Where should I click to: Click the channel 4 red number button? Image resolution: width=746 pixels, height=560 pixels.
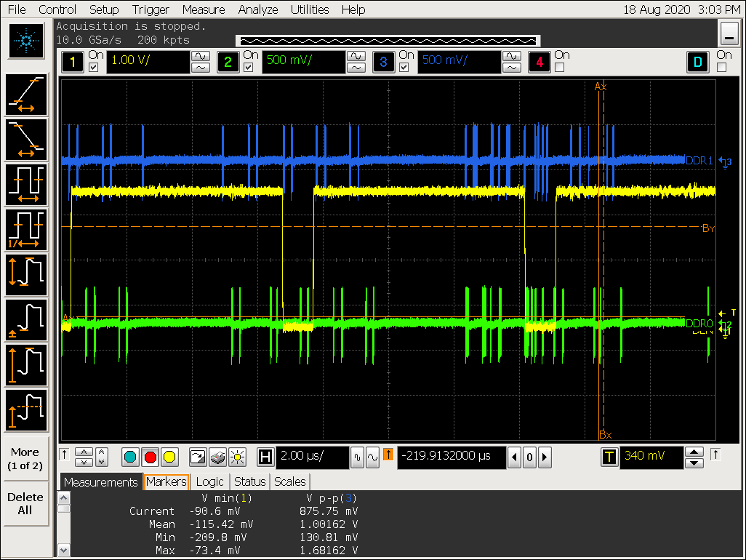pos(540,62)
